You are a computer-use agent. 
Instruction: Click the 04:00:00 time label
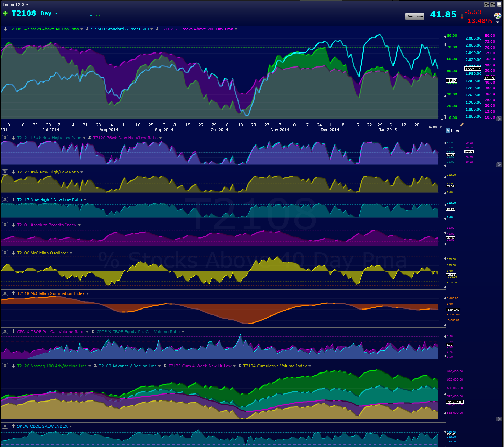[x=435, y=127]
